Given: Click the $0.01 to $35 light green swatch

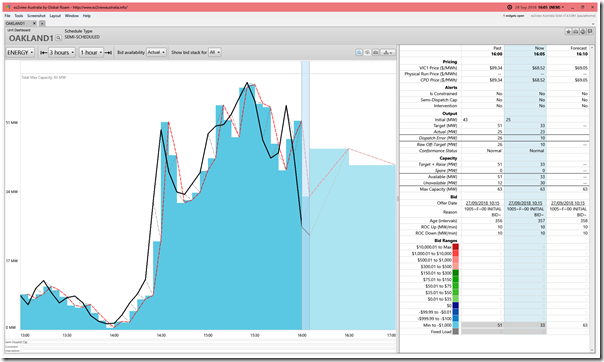Looking at the screenshot, I should tap(456, 299).
